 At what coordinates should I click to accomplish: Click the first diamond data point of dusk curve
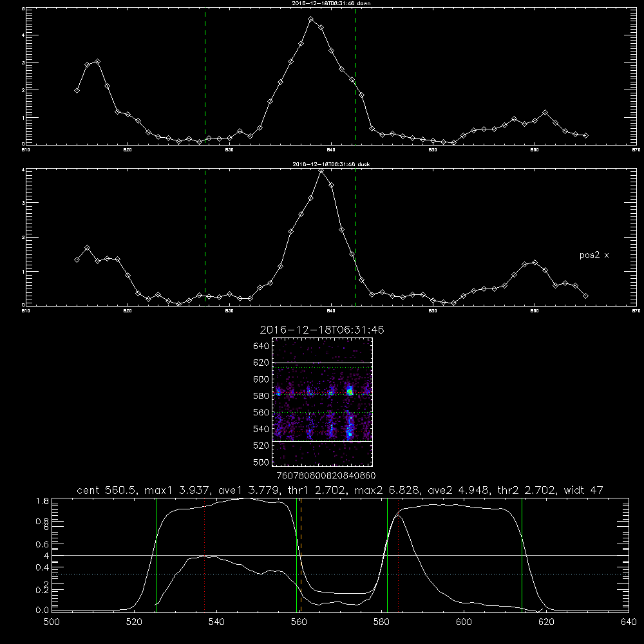pyautogui.click(x=77, y=260)
